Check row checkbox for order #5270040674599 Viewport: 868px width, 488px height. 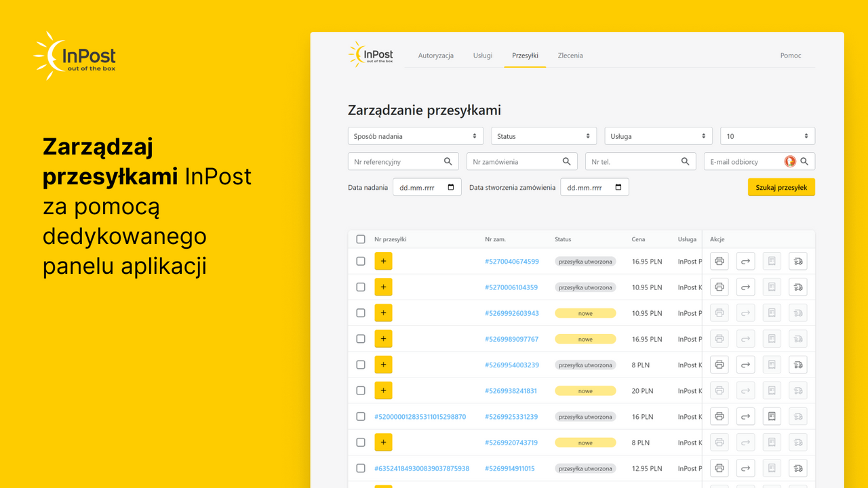[361, 261]
